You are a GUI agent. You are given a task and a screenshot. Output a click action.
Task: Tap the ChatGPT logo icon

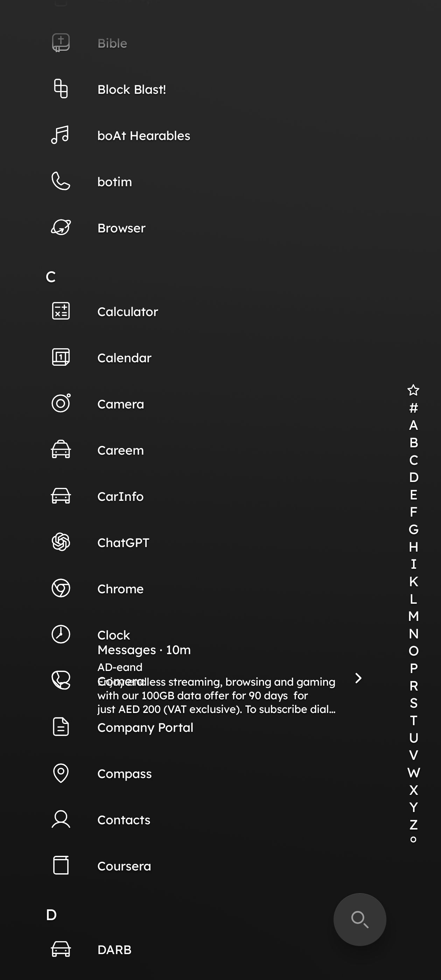click(x=61, y=542)
